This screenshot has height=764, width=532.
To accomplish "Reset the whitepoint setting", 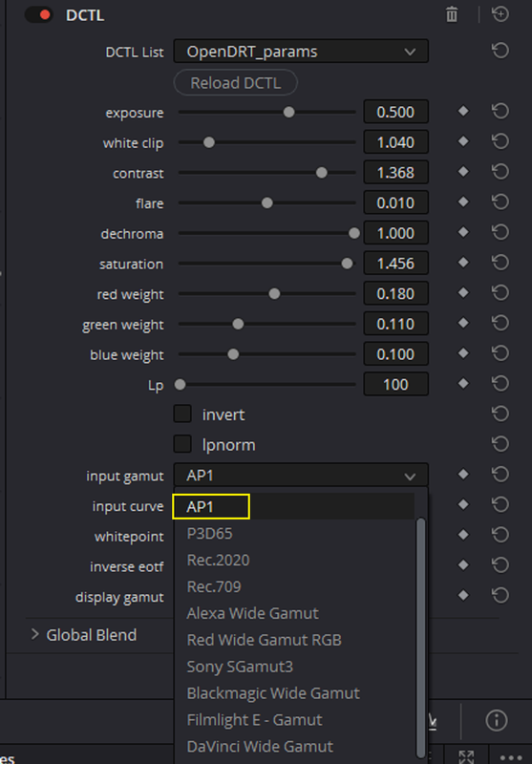I will coord(500,535).
